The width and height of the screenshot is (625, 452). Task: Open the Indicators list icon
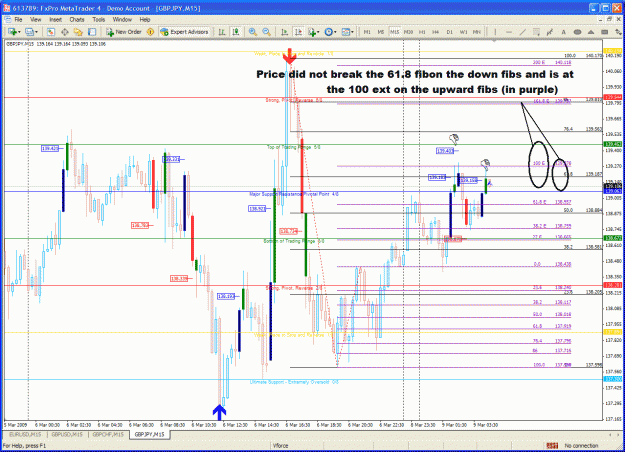pyautogui.click(x=312, y=32)
